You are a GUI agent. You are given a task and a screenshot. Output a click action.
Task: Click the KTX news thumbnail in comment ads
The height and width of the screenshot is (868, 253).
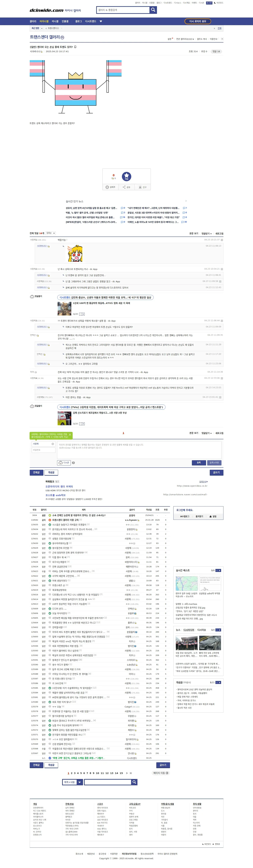tap(64, 309)
